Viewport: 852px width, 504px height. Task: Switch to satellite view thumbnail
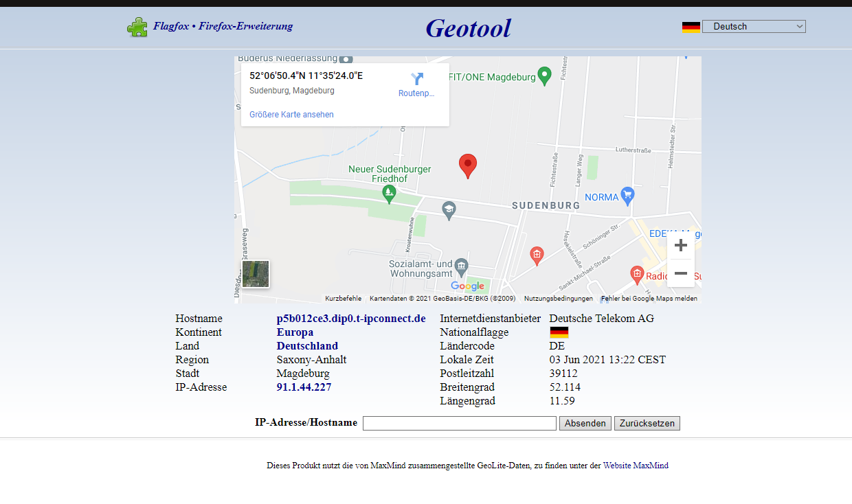point(256,274)
